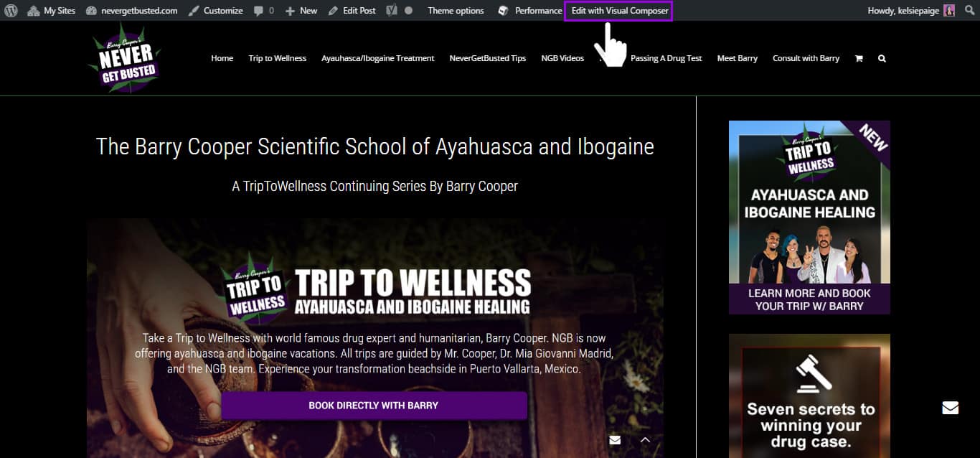Click the floating mail icon at right edge

coord(951,408)
